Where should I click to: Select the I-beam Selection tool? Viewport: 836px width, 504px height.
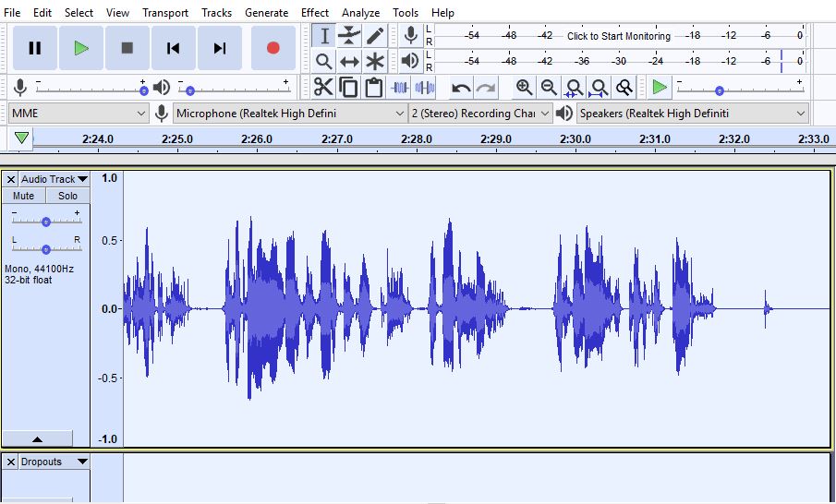(x=323, y=36)
